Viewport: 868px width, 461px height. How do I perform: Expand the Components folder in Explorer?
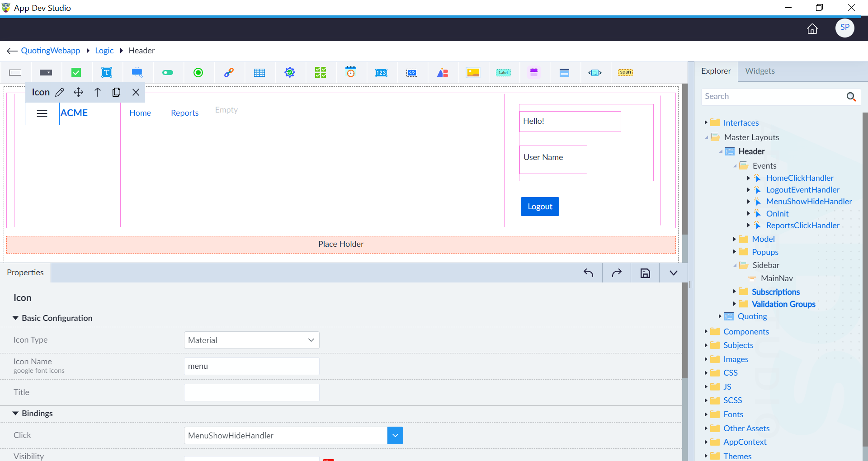(x=706, y=331)
